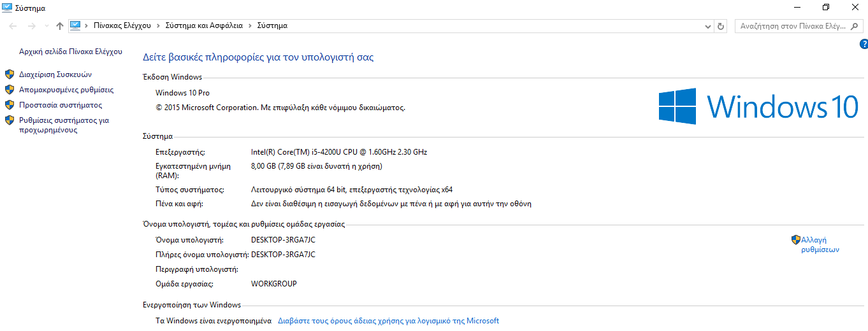Open Διαχείριση Συσκευών link
This screenshot has height=331, width=868.
pyautogui.click(x=55, y=74)
